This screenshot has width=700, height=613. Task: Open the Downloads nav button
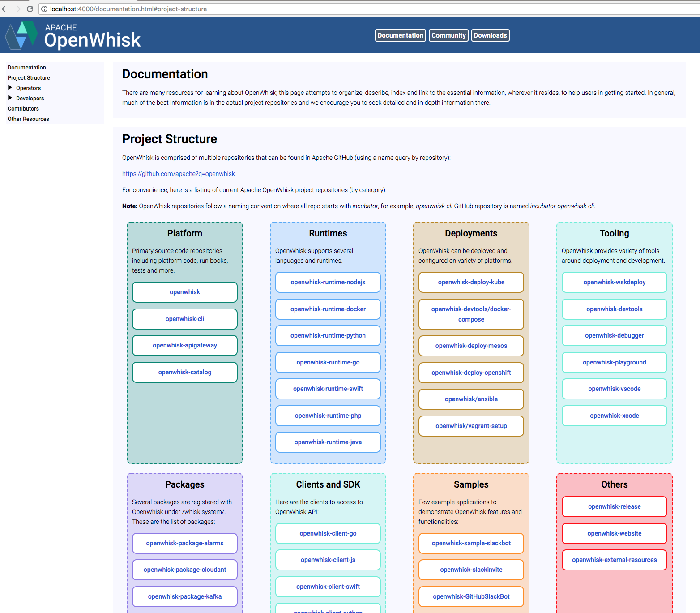(x=491, y=35)
